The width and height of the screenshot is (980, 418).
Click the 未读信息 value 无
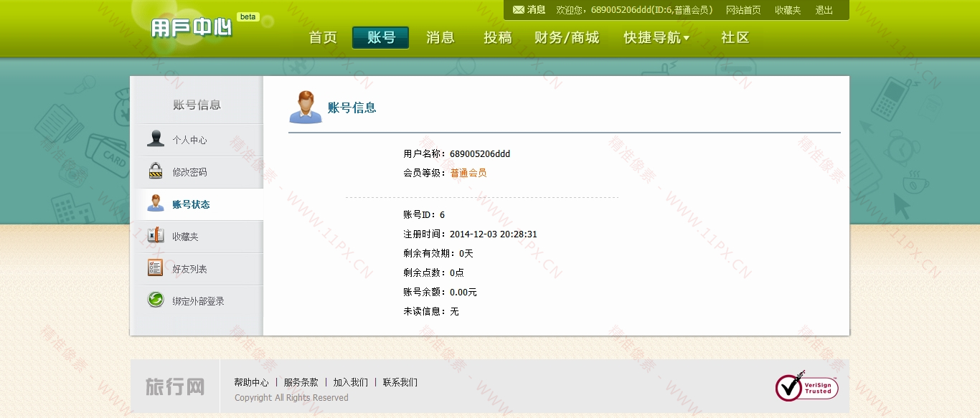[x=454, y=311]
